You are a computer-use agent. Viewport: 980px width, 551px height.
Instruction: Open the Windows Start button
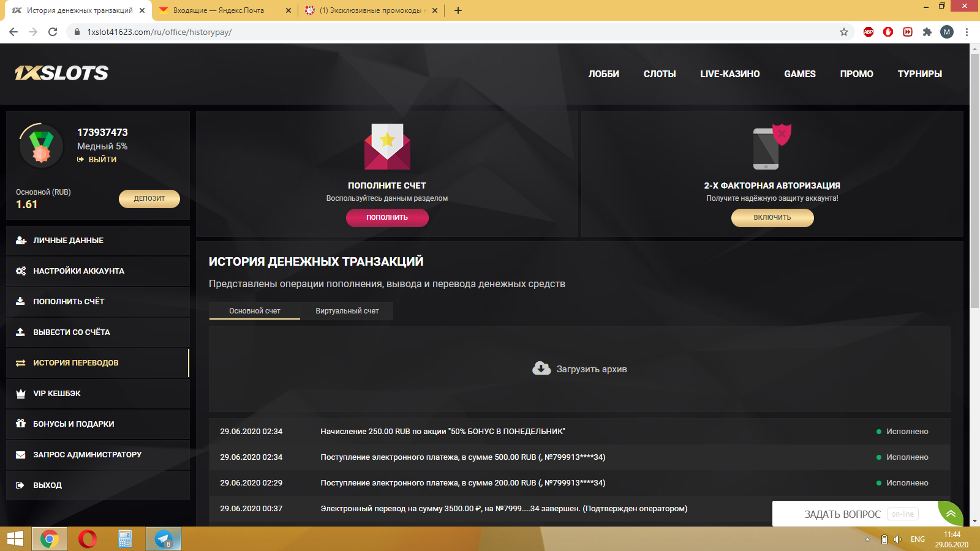[15, 539]
